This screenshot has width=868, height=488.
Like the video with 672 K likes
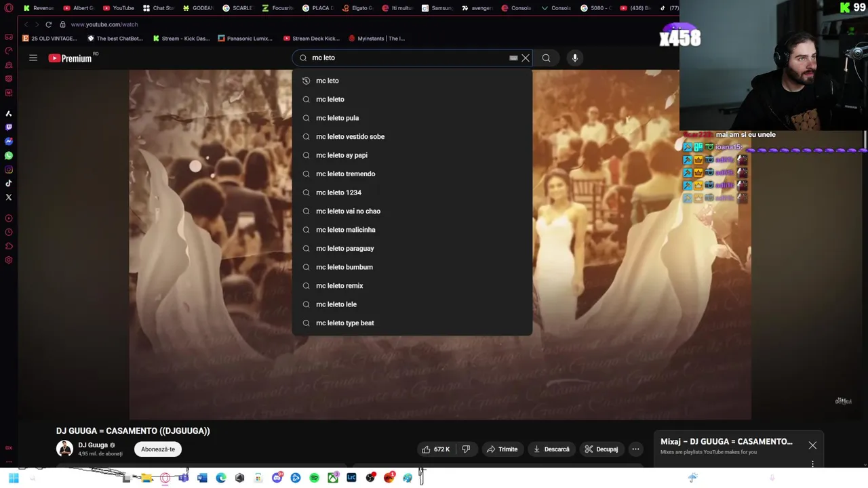[x=436, y=449]
